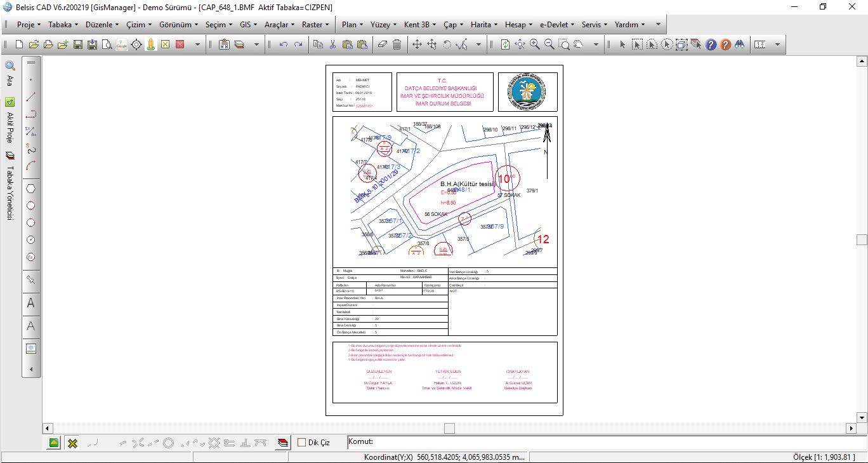Screen dimensions: 868x463
Task: Open the layers icon in bottom toolbar
Action: tap(282, 443)
